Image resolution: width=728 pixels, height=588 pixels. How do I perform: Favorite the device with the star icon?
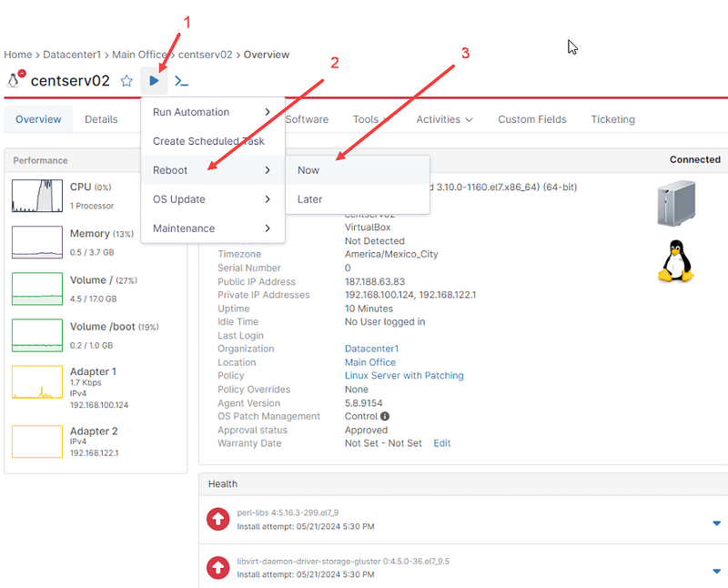tap(127, 81)
